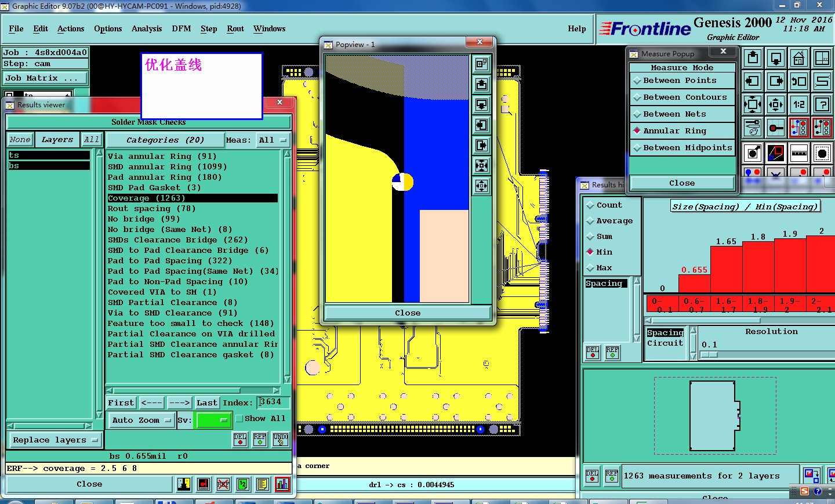Image resolution: width=835 pixels, height=504 pixels.
Task: Click the XY coordinate window icon
Action: coord(822,58)
